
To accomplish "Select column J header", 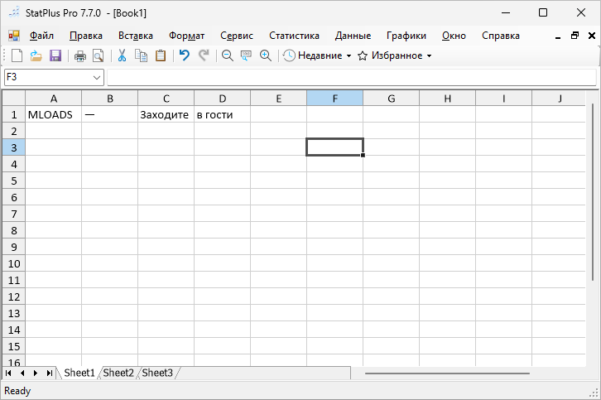I will click(559, 98).
